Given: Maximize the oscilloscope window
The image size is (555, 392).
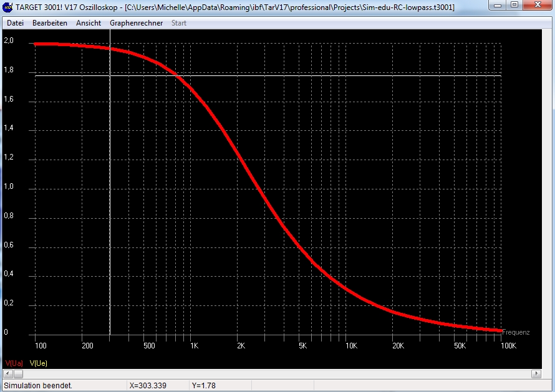Looking at the screenshot, I should (514, 6).
